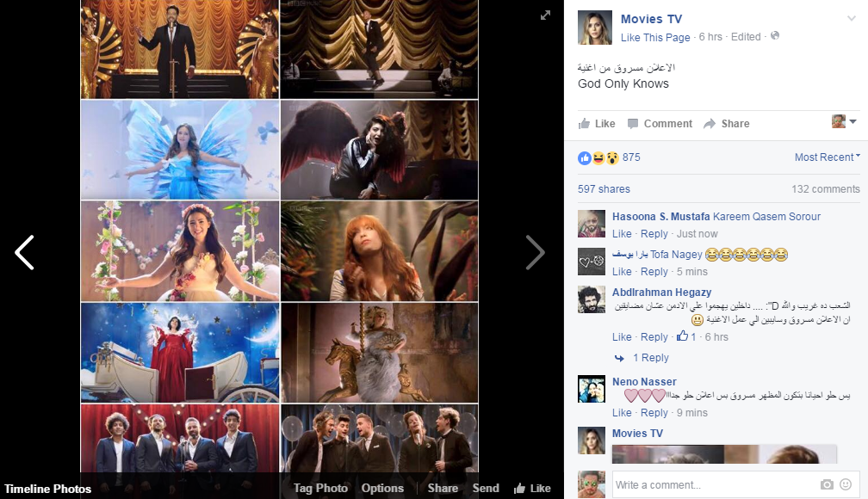Image resolution: width=868 pixels, height=499 pixels.
Task: Click the Comment button under the post
Action: 660,123
